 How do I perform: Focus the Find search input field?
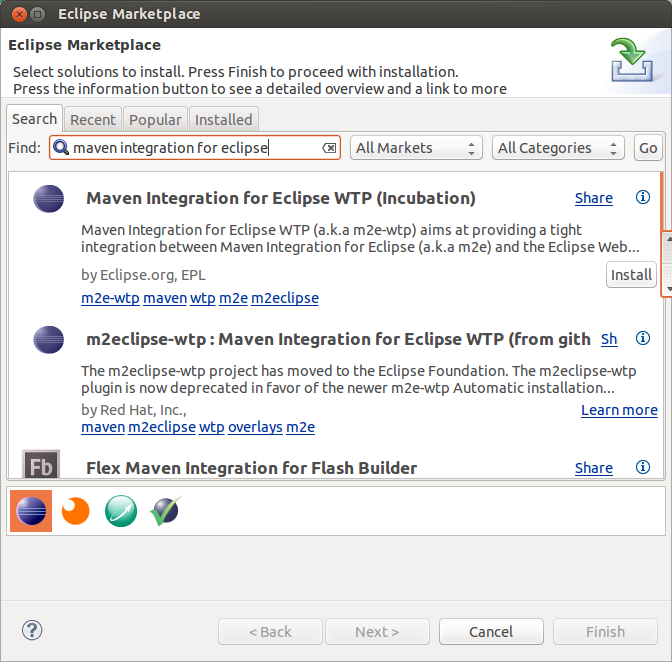tap(195, 148)
